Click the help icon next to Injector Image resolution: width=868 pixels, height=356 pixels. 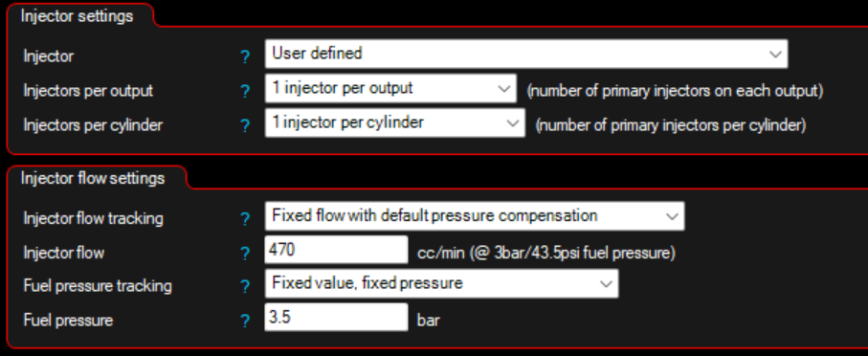point(245,56)
